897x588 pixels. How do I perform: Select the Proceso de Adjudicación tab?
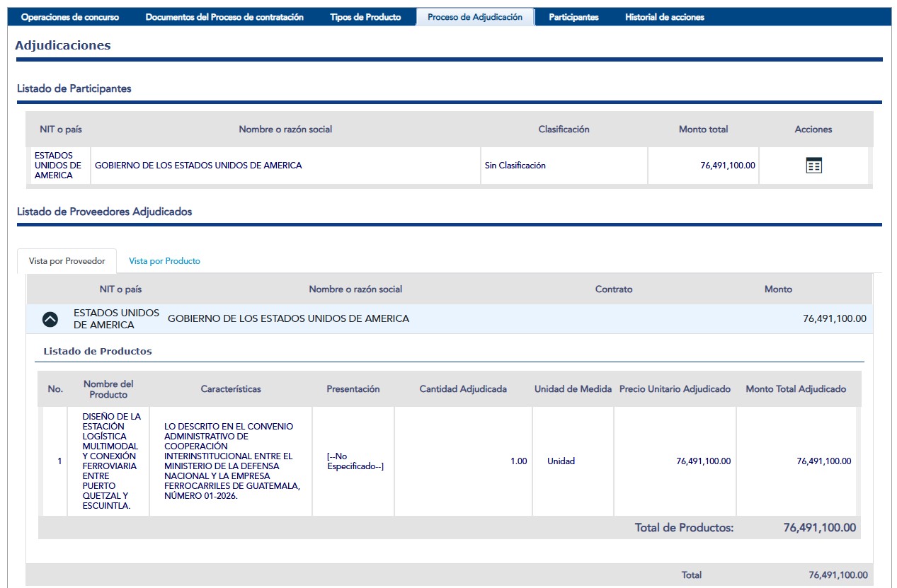475,17
